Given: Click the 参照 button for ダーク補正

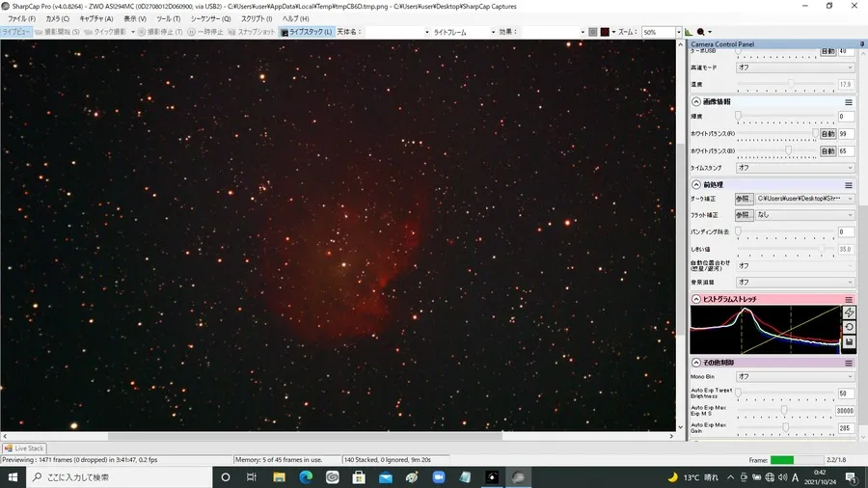Looking at the screenshot, I should (743, 199).
